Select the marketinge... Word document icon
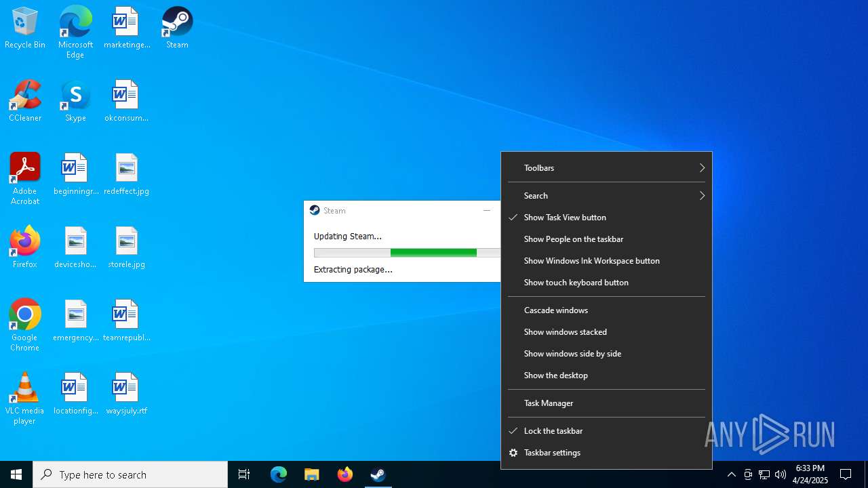The height and width of the screenshot is (488, 868). coord(127,28)
